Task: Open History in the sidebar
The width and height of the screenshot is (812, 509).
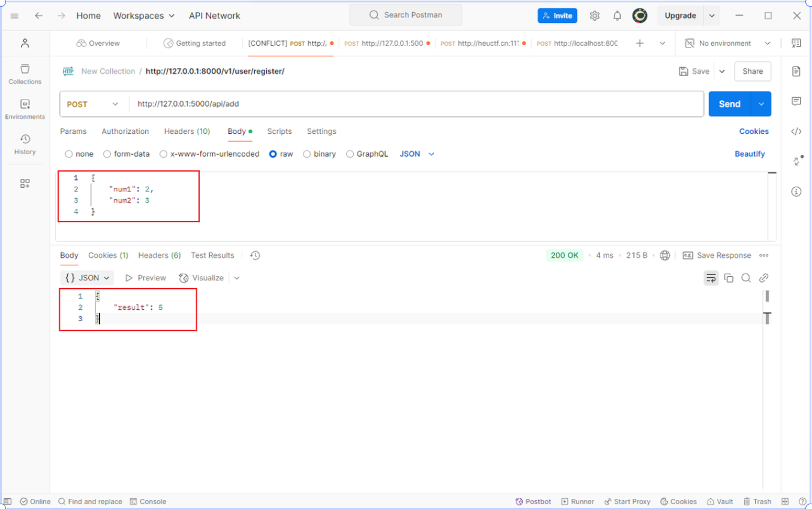Action: pos(25,144)
